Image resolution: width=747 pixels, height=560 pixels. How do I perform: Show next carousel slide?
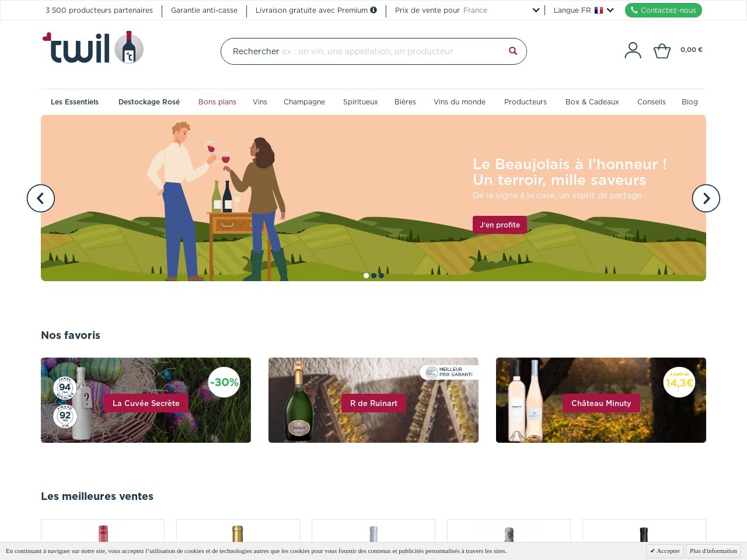(x=706, y=198)
